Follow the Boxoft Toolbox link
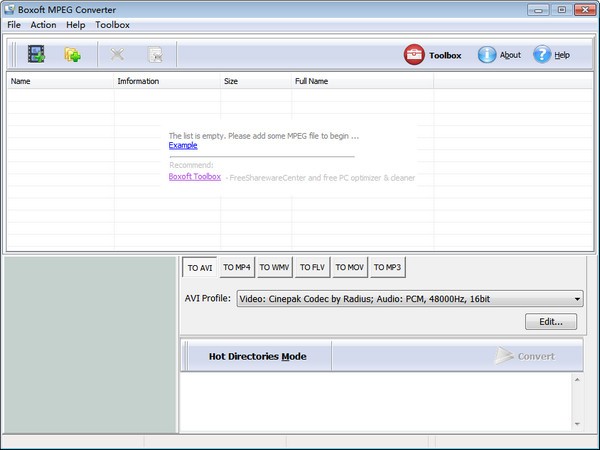This screenshot has width=600, height=450. click(195, 177)
